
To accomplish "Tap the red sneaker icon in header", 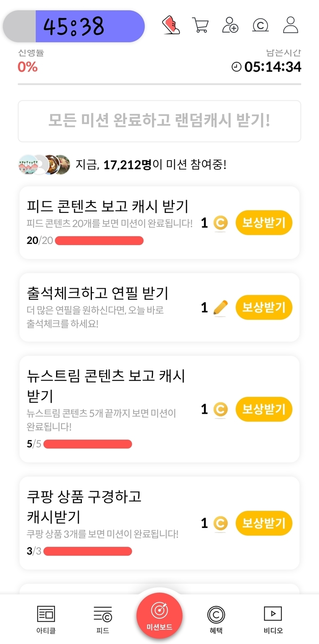I will tap(171, 25).
